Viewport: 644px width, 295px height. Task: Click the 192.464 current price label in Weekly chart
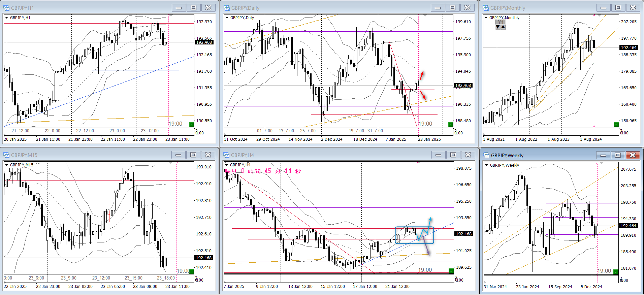pyautogui.click(x=629, y=226)
